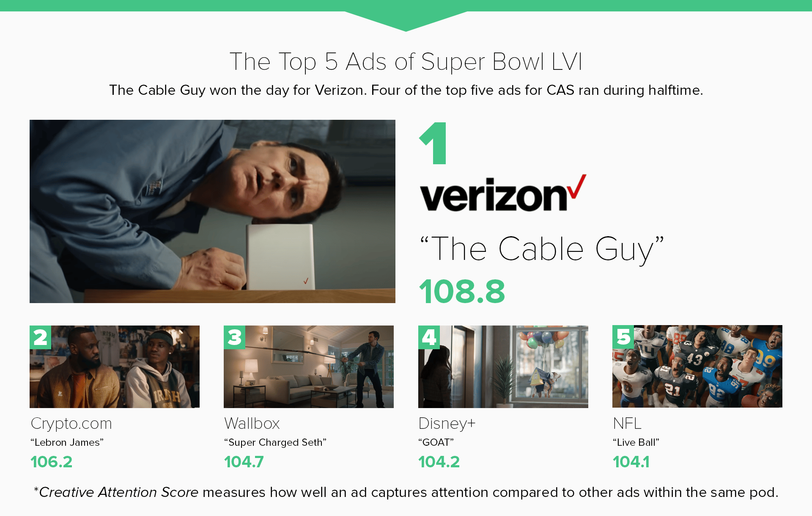This screenshot has width=812, height=516.
Task: Click the NFL brand name
Action: coord(627,423)
